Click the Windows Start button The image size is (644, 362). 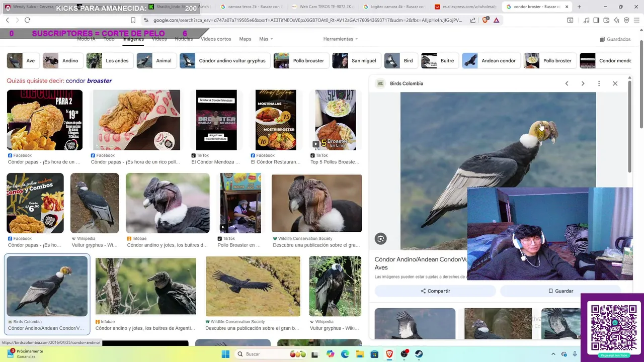click(225, 354)
